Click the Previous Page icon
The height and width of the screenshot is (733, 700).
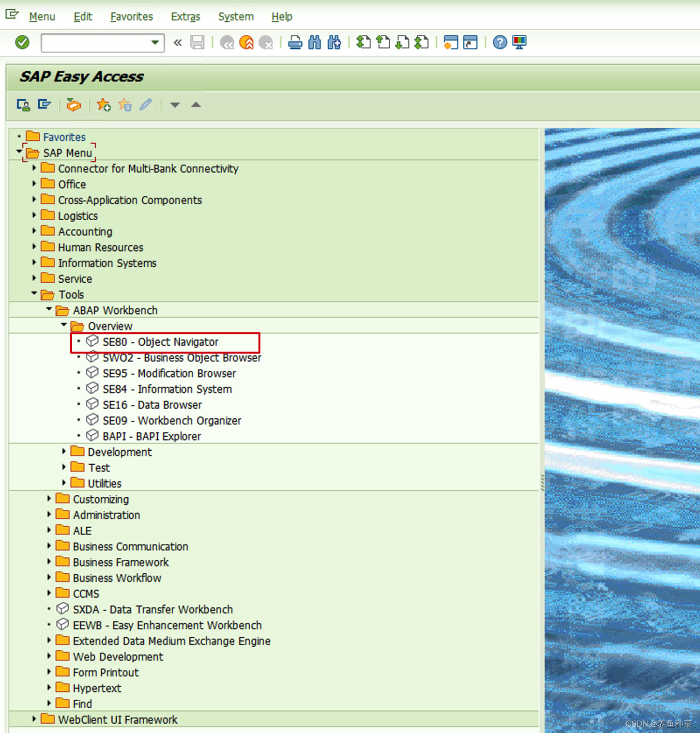tap(383, 43)
